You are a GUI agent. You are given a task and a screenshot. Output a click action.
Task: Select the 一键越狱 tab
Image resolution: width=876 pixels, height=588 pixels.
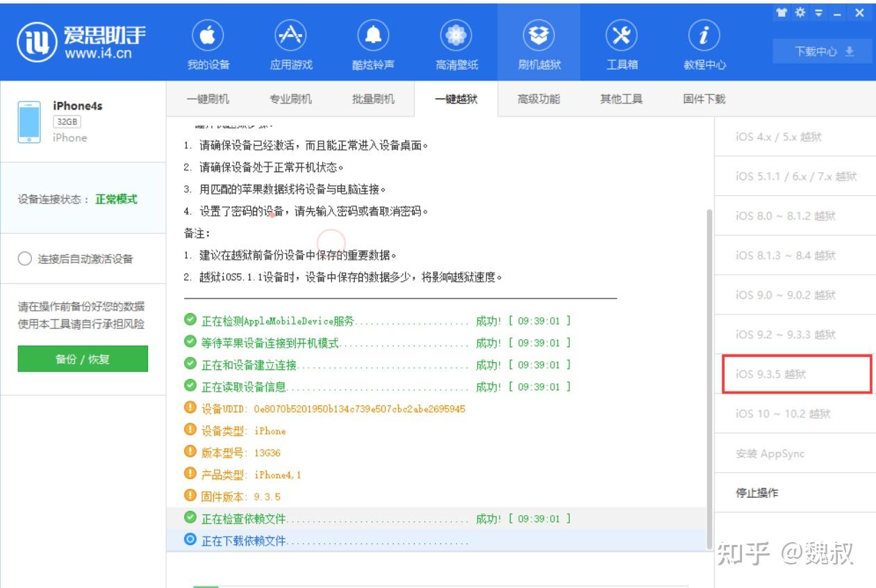pyautogui.click(x=456, y=99)
